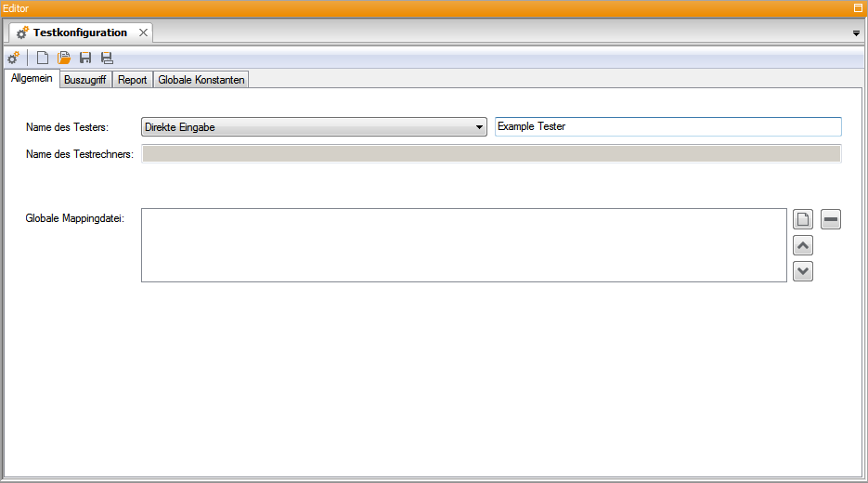Click the Example Tester name field
The height and width of the screenshot is (483, 868).
(668, 127)
